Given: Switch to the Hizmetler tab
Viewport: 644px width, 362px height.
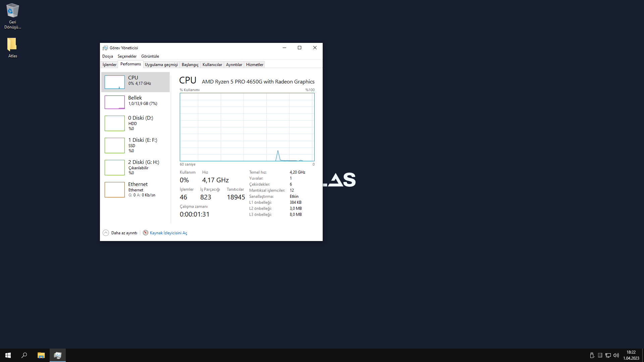Looking at the screenshot, I should tap(255, 65).
